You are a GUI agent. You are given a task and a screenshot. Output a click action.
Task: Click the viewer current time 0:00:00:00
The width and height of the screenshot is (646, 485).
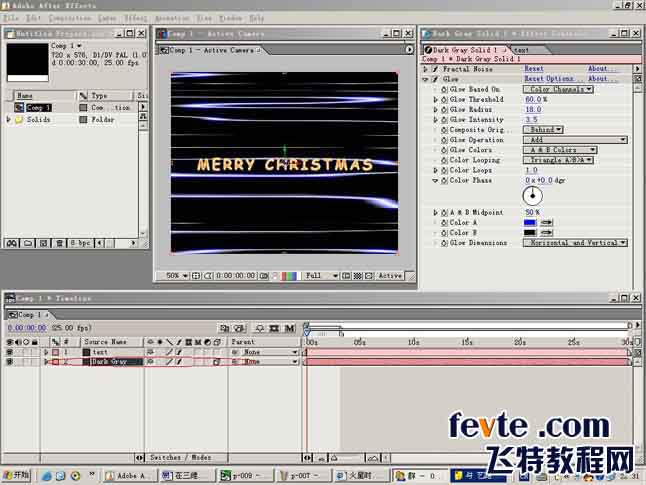pyautogui.click(x=236, y=276)
